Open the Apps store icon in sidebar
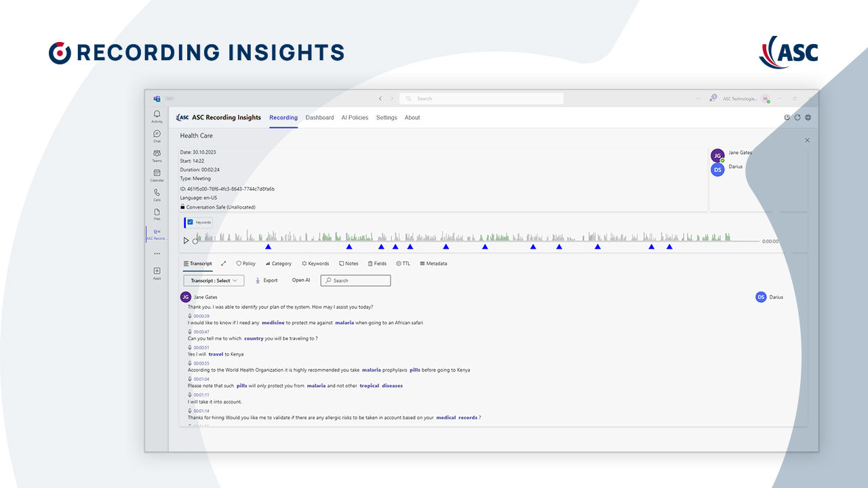Screen dimensions: 868x488 tap(157, 273)
